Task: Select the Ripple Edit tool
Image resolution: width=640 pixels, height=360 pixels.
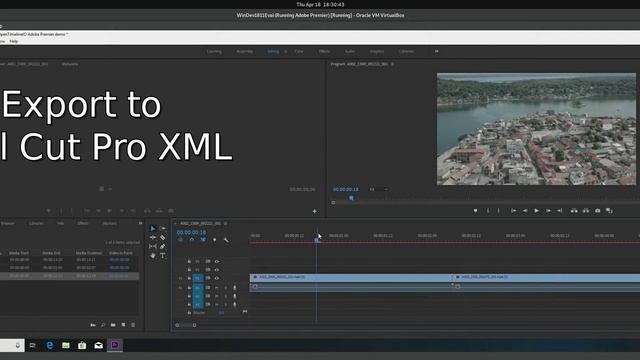Action: click(153, 238)
